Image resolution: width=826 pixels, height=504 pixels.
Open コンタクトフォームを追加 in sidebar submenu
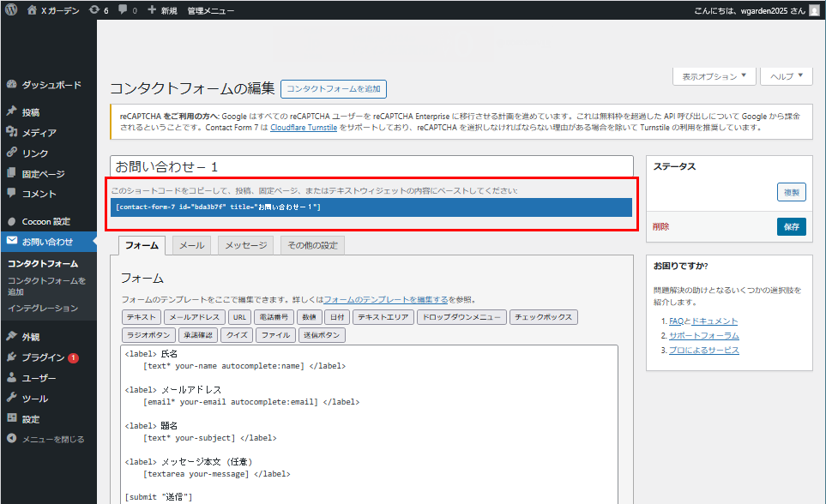46,286
